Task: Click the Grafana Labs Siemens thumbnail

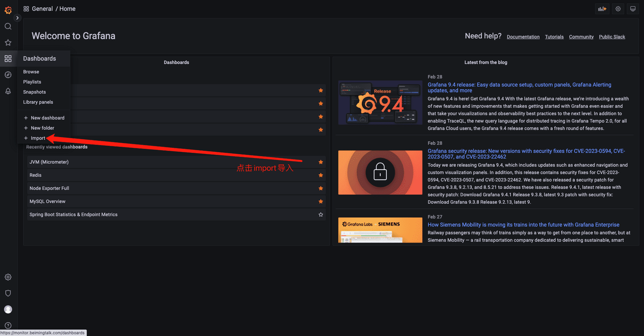Action: click(380, 230)
